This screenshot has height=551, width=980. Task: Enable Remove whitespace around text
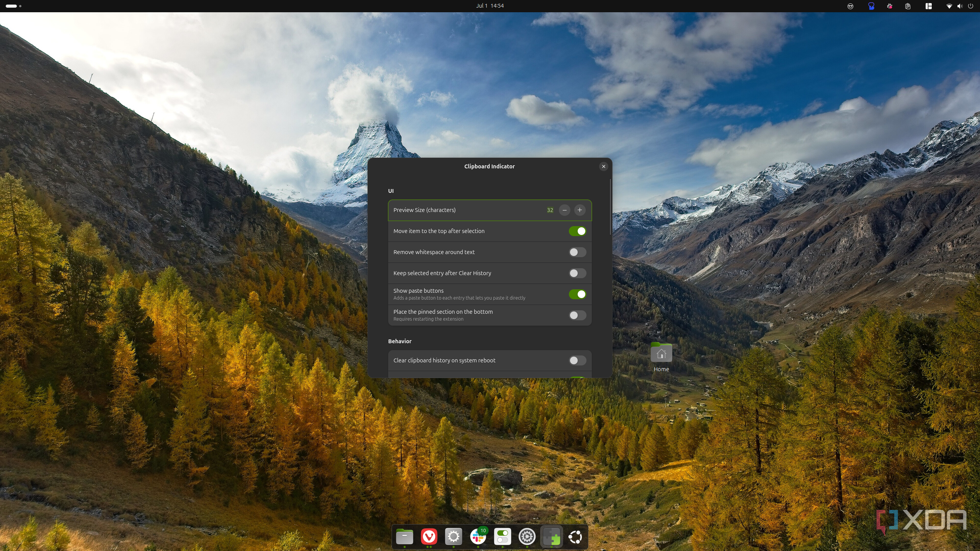click(x=577, y=252)
